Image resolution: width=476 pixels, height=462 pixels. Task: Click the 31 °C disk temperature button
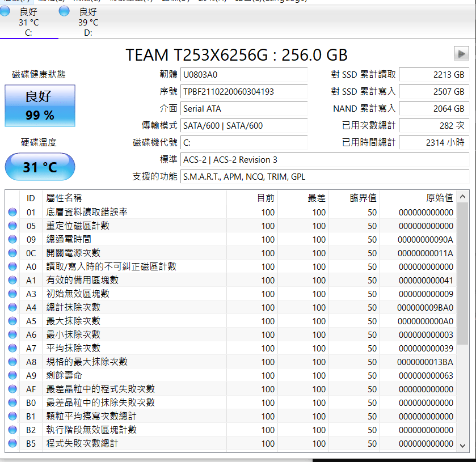[x=40, y=167]
